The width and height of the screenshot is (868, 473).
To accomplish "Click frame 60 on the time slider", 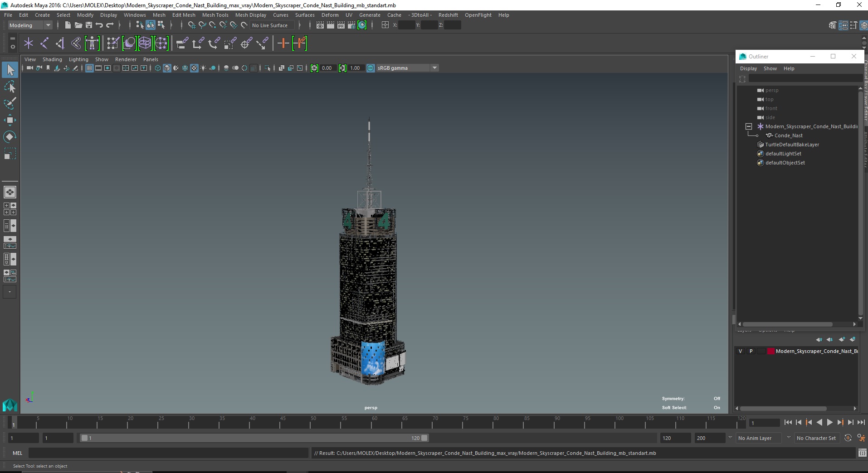I will (374, 422).
